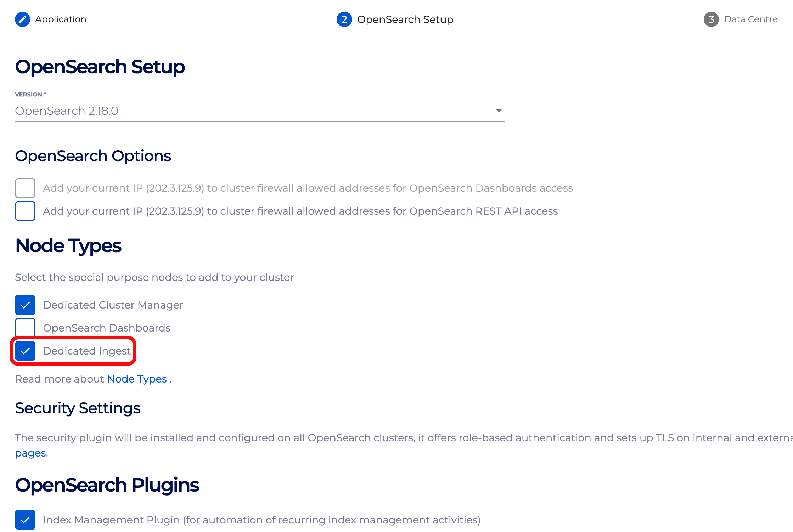Enable IP allowlisting for OpenSearch Dashboards access
Viewport: 793px width, 532px height.
point(25,188)
